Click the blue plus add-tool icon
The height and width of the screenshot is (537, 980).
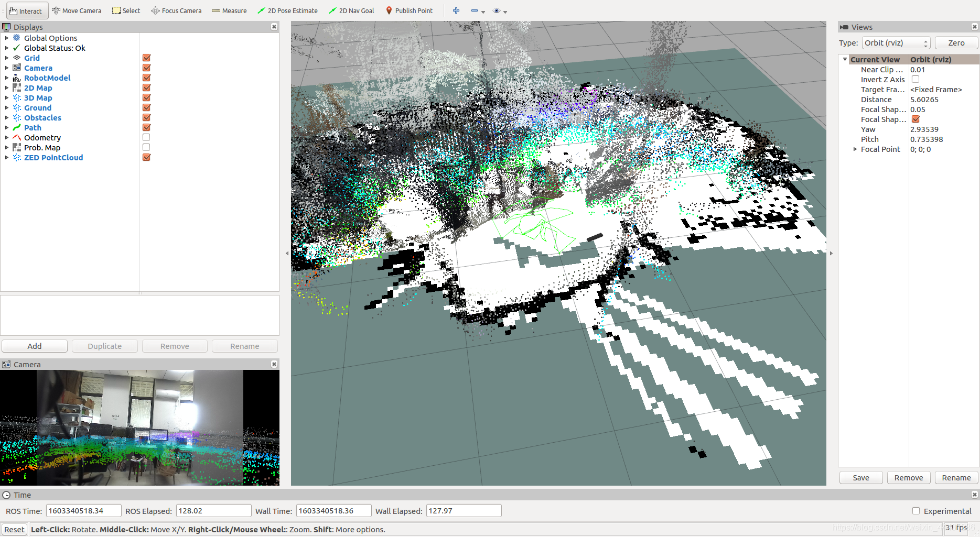tap(456, 10)
